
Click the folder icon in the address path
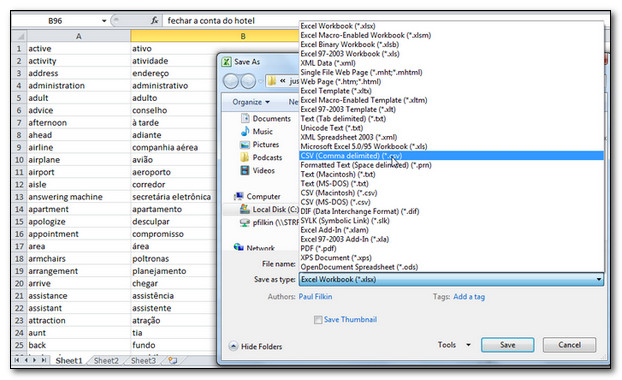point(272,81)
